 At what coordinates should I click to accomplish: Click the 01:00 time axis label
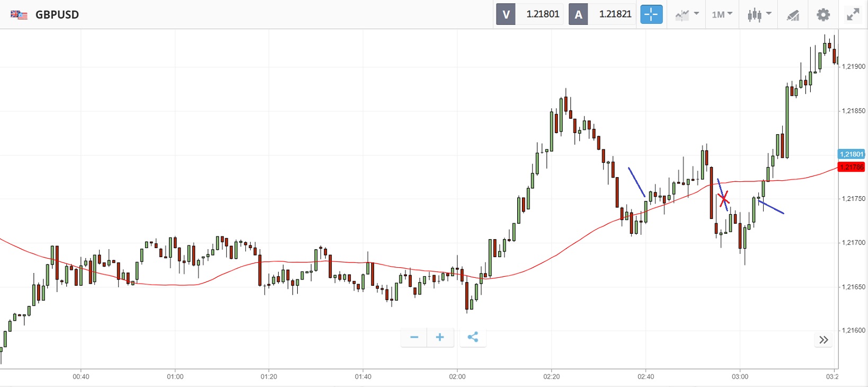pos(175,377)
